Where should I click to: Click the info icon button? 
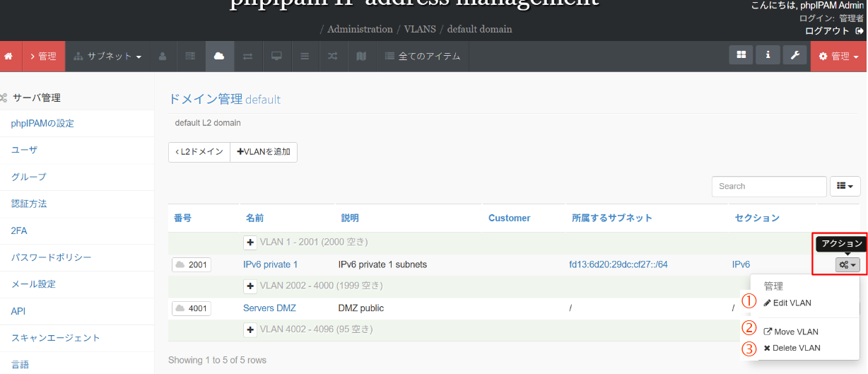pos(768,55)
